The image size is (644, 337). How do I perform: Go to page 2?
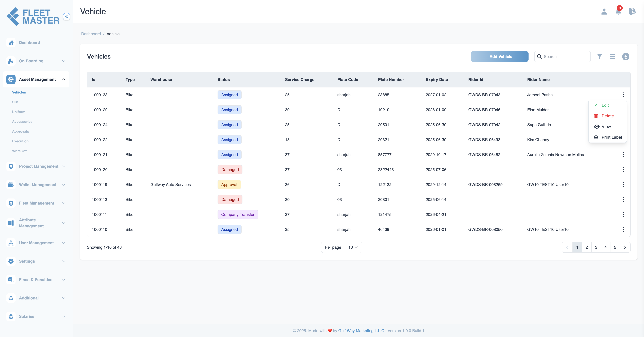click(x=587, y=247)
